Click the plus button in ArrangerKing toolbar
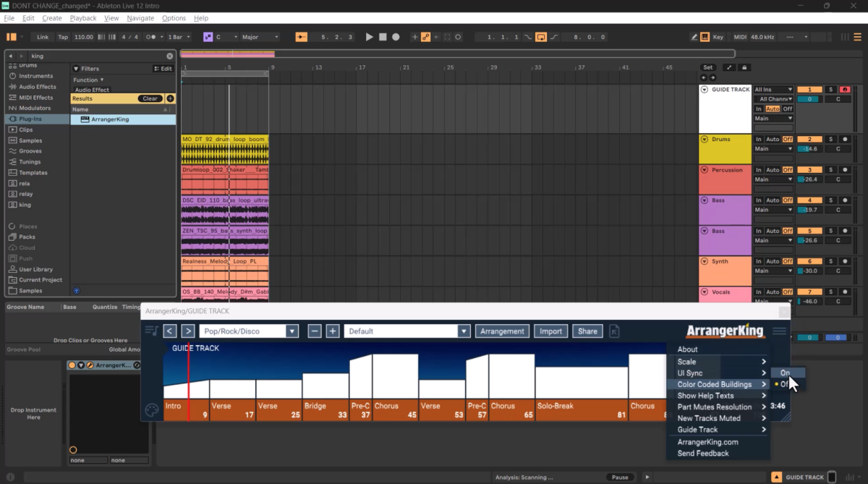 [333, 331]
